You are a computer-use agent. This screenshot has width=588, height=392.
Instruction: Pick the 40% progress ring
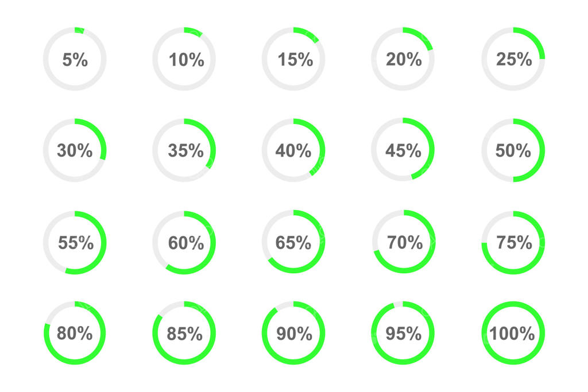[293, 150]
